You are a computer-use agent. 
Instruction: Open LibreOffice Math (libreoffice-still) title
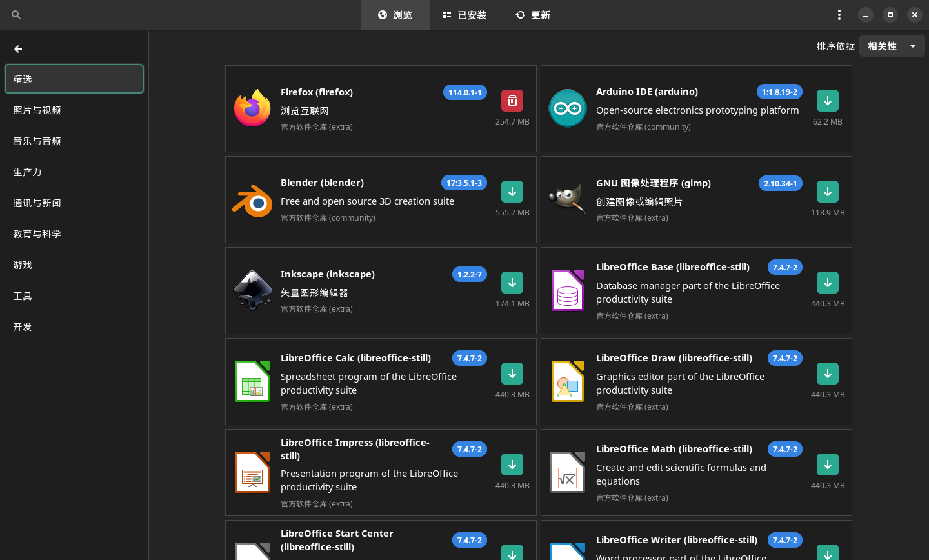coord(674,449)
